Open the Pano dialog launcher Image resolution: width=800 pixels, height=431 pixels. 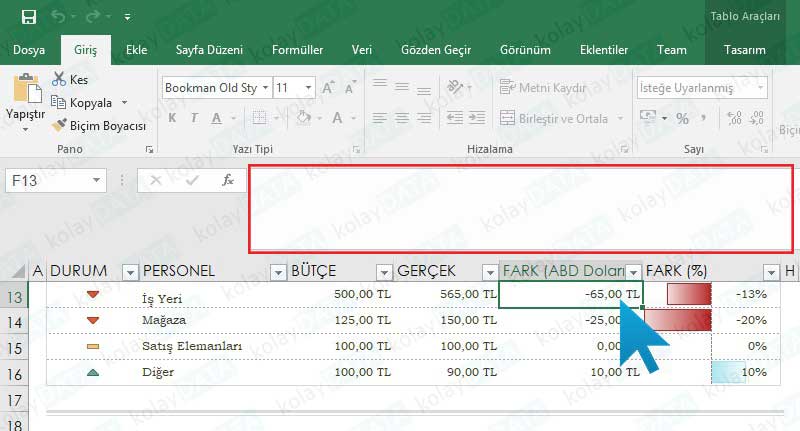[x=149, y=149]
